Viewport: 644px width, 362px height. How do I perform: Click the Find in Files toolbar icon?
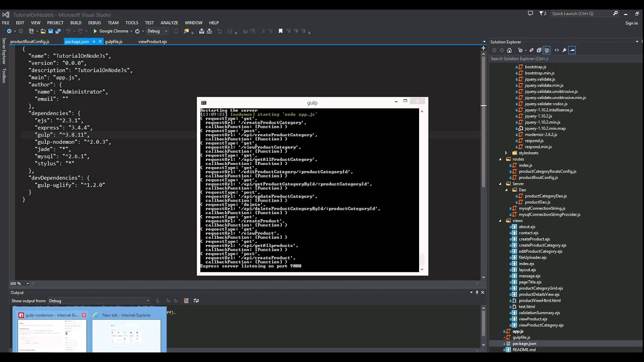point(187,31)
